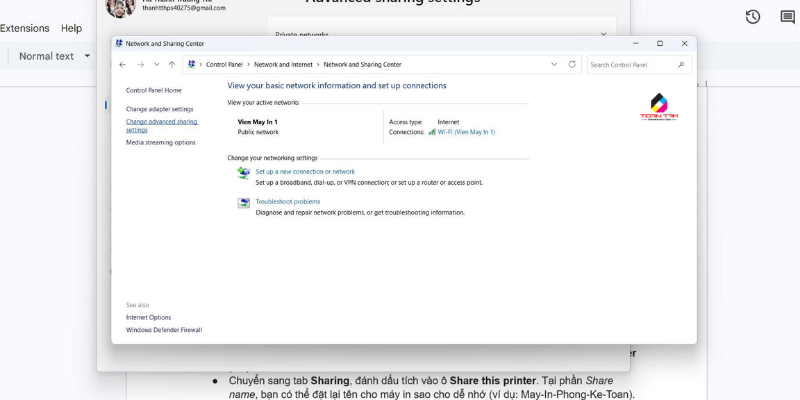Open Change adapter settings

pyautogui.click(x=159, y=108)
